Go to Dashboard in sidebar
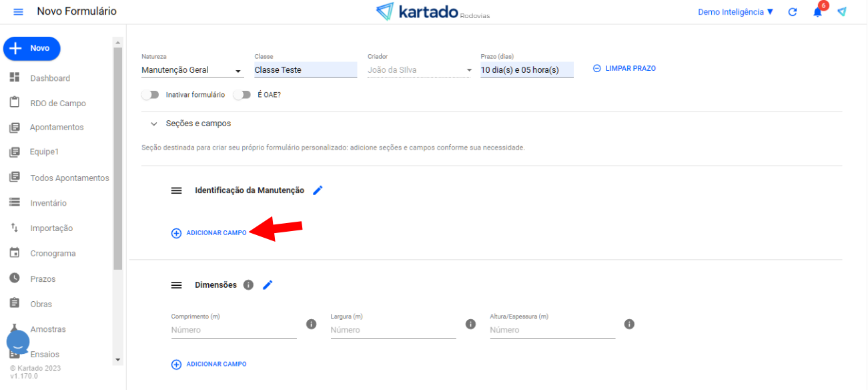Screen dimensions: 868x390 pos(49,78)
